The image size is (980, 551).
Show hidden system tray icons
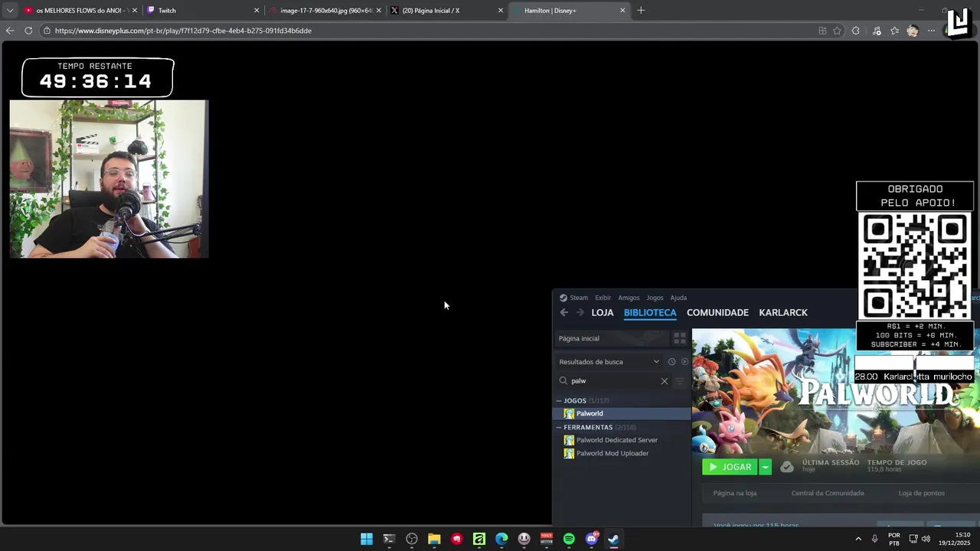tap(858, 540)
